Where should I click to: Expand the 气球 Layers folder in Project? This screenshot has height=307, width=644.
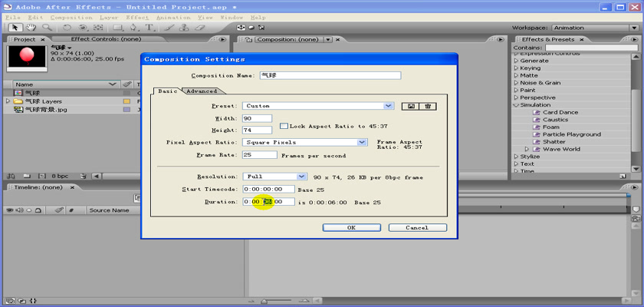point(8,101)
